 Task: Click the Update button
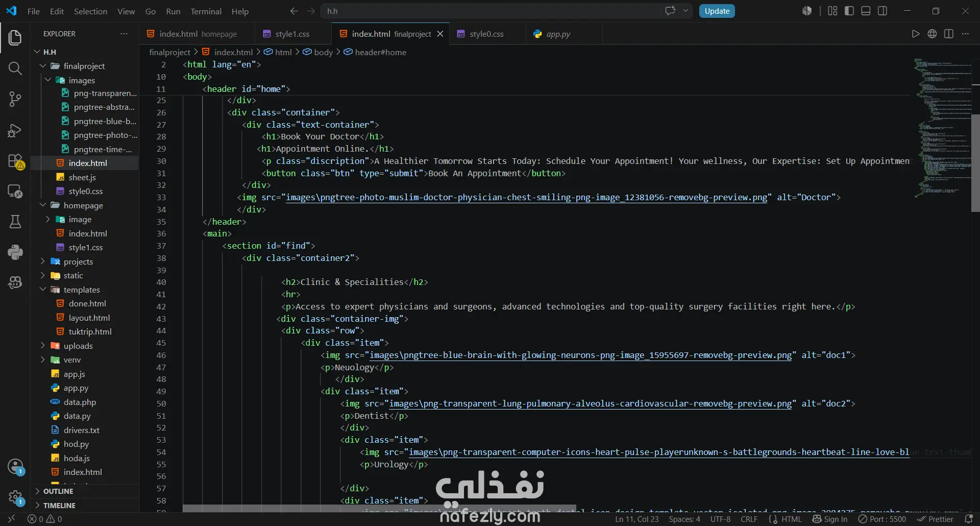717,11
